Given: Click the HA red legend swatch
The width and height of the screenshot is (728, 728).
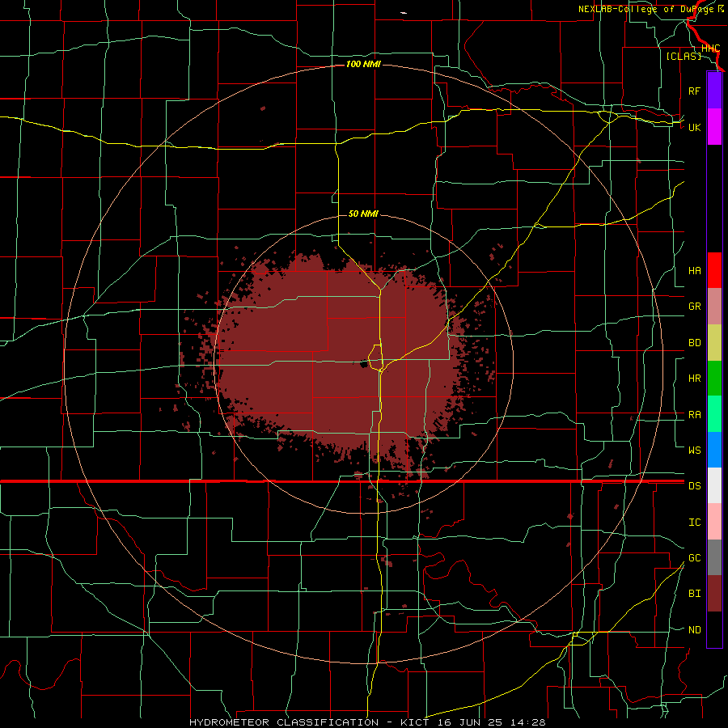Looking at the screenshot, I should pyautogui.click(x=714, y=270).
